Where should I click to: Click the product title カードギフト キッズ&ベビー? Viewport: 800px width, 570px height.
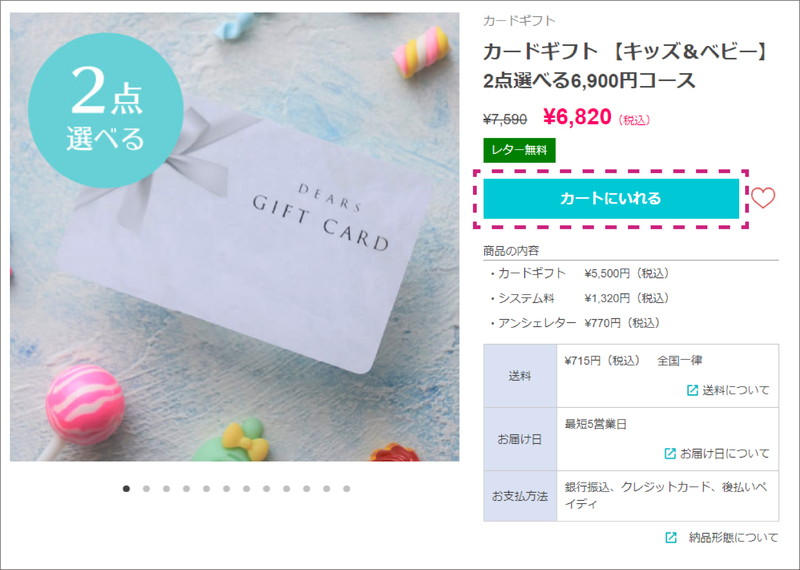(625, 66)
